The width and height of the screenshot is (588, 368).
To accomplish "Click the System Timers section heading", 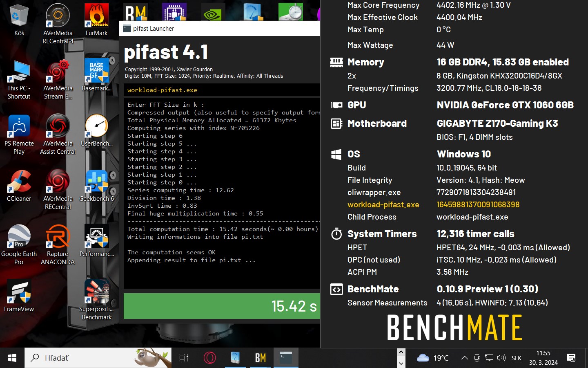I will (x=382, y=234).
